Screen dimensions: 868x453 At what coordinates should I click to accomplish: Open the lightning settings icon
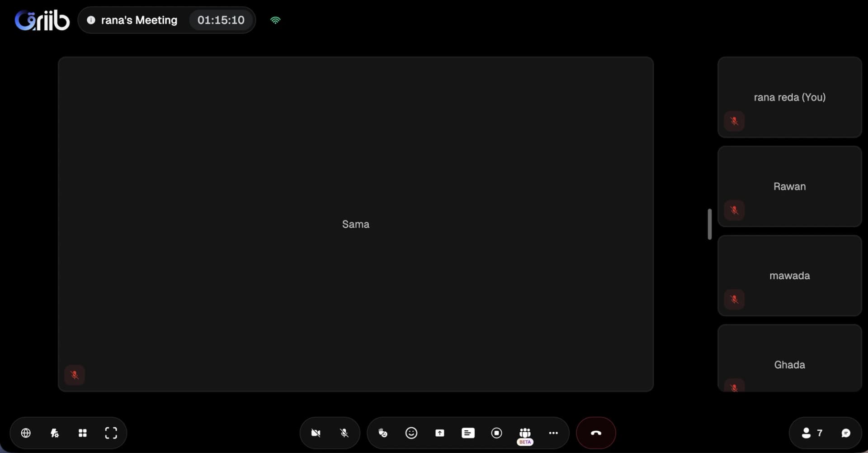click(x=54, y=433)
